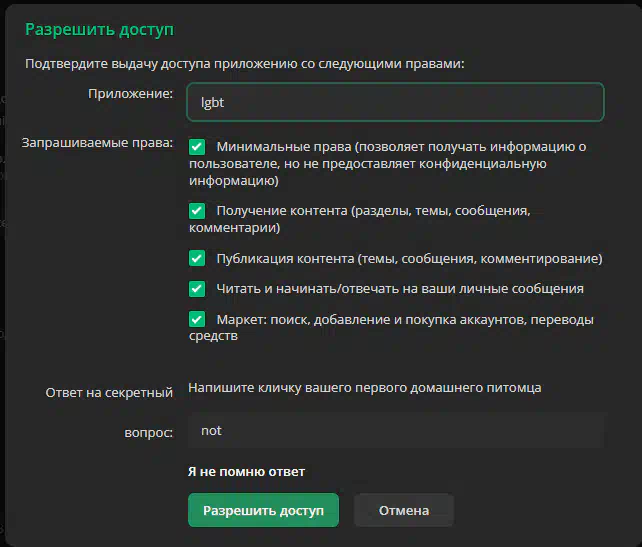This screenshot has height=547, width=642.
Task: Disable the Публикация контента checkbox
Action: (197, 258)
